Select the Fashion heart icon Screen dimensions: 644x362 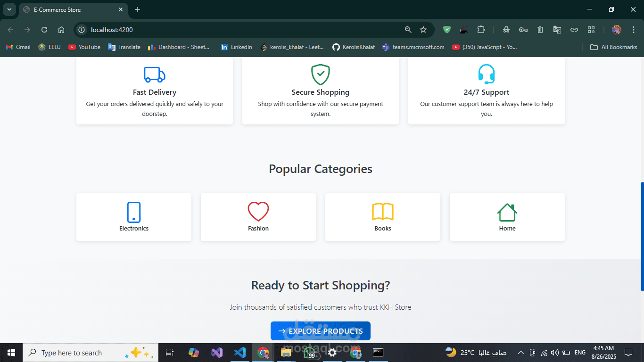(258, 212)
